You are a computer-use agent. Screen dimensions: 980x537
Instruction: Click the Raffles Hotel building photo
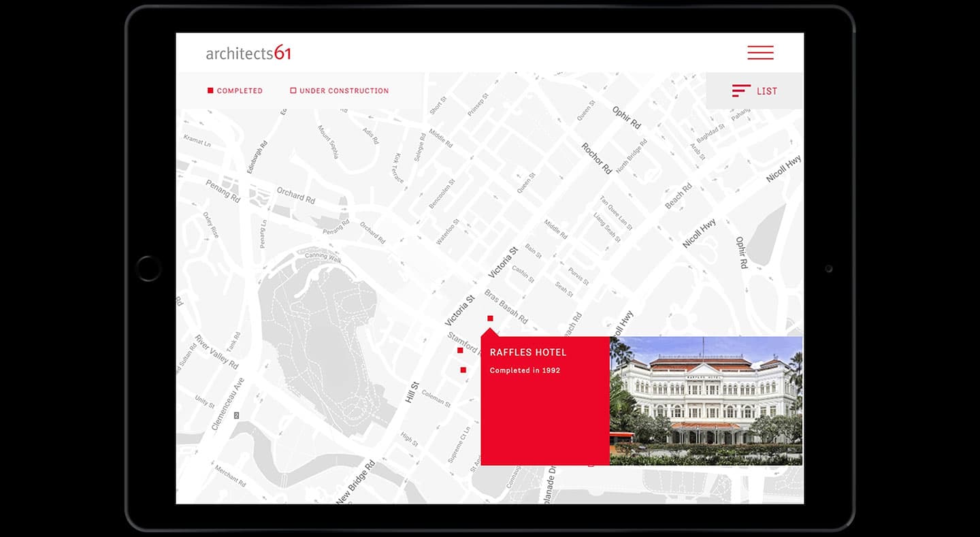[x=706, y=401]
